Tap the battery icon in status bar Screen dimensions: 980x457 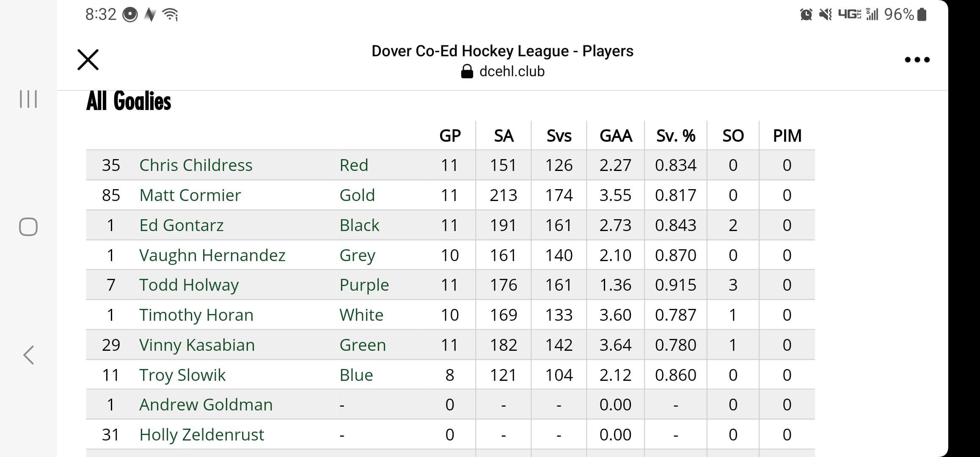coord(922,15)
